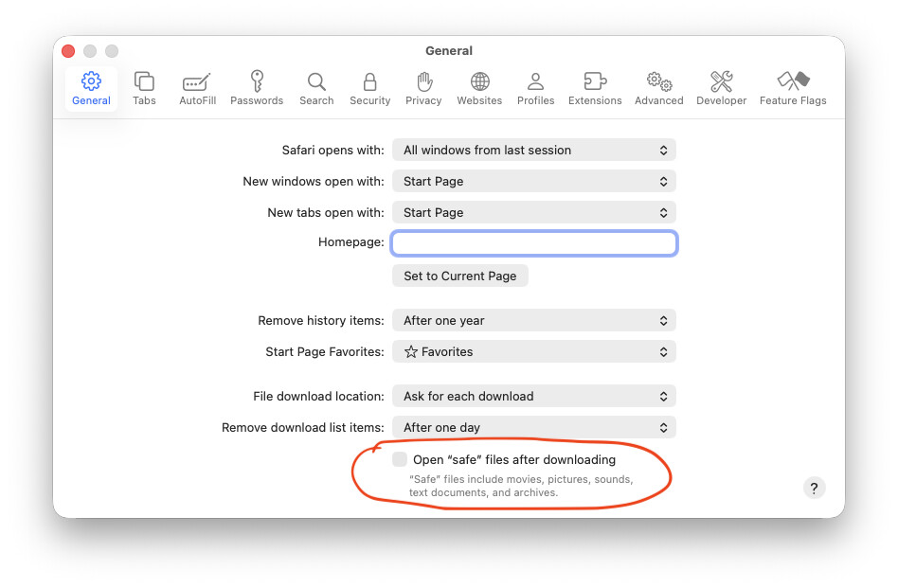This screenshot has height=588, width=898.
Task: Switch to the Search settings pane
Action: click(x=316, y=89)
